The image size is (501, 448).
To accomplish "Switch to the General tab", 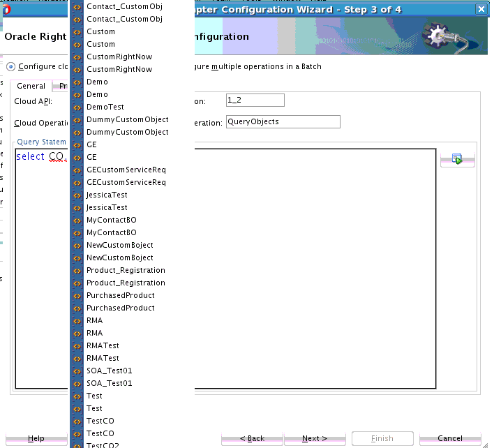I will 31,86.
